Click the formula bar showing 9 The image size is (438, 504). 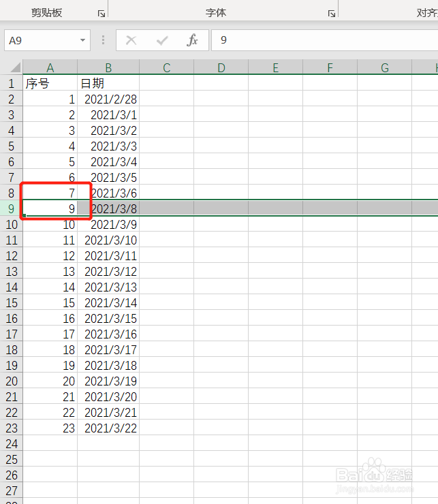point(325,40)
